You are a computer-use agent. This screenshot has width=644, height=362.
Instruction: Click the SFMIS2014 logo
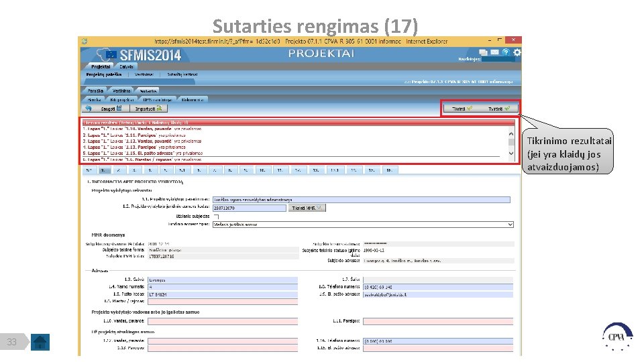click(x=140, y=54)
